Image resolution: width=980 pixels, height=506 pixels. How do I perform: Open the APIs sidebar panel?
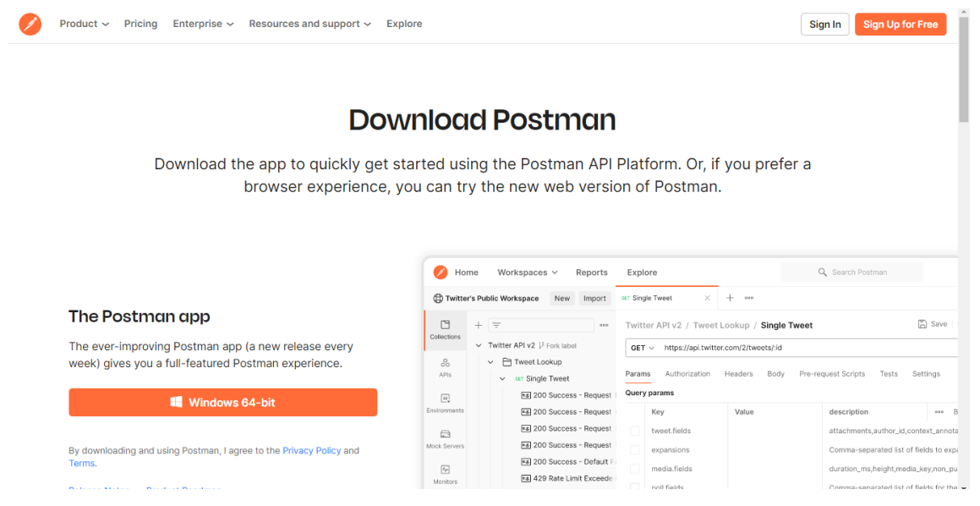click(445, 367)
